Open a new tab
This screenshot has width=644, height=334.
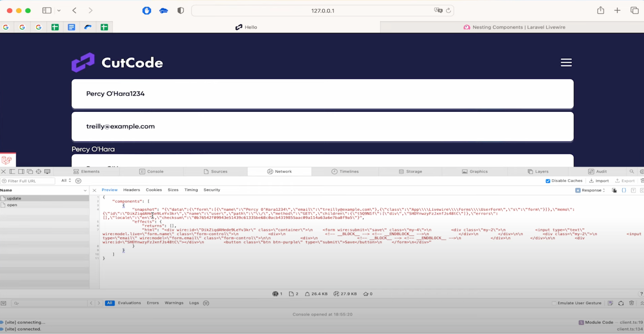click(x=617, y=10)
